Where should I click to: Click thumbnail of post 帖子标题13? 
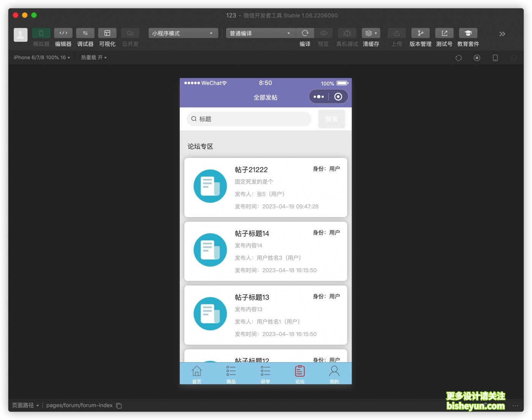[x=210, y=314]
